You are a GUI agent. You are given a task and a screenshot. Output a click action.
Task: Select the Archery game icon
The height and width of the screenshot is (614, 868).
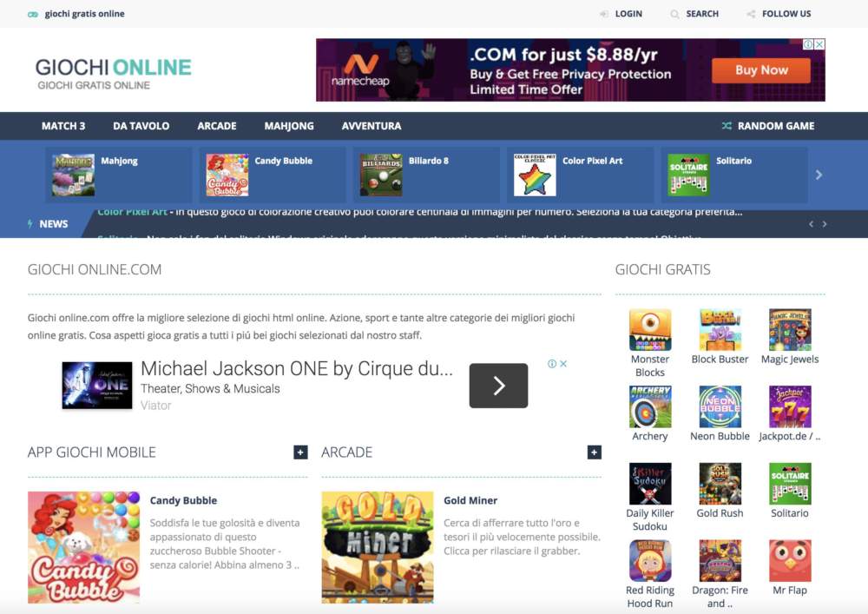click(x=649, y=406)
